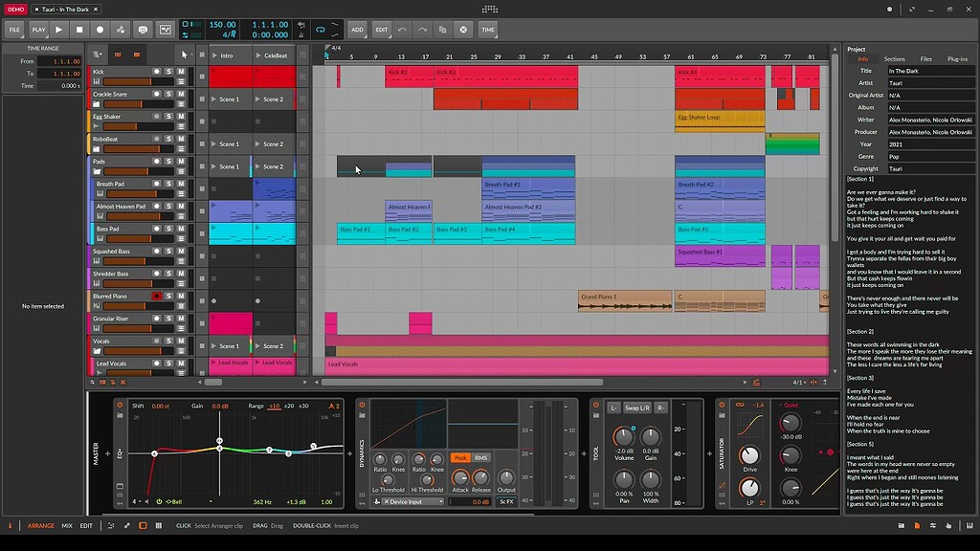The height and width of the screenshot is (551, 980).
Task: Open the Plug-ins tab in Project panel
Action: pos(957,59)
